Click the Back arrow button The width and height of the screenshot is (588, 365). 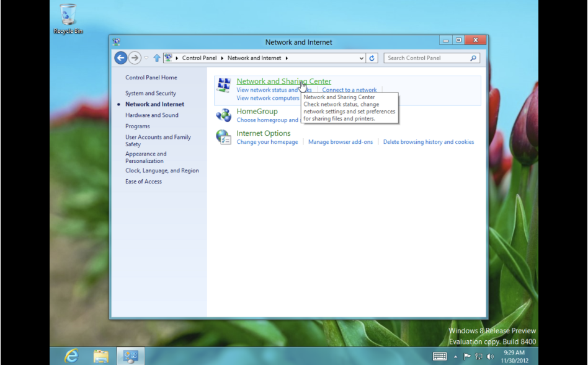(x=121, y=58)
